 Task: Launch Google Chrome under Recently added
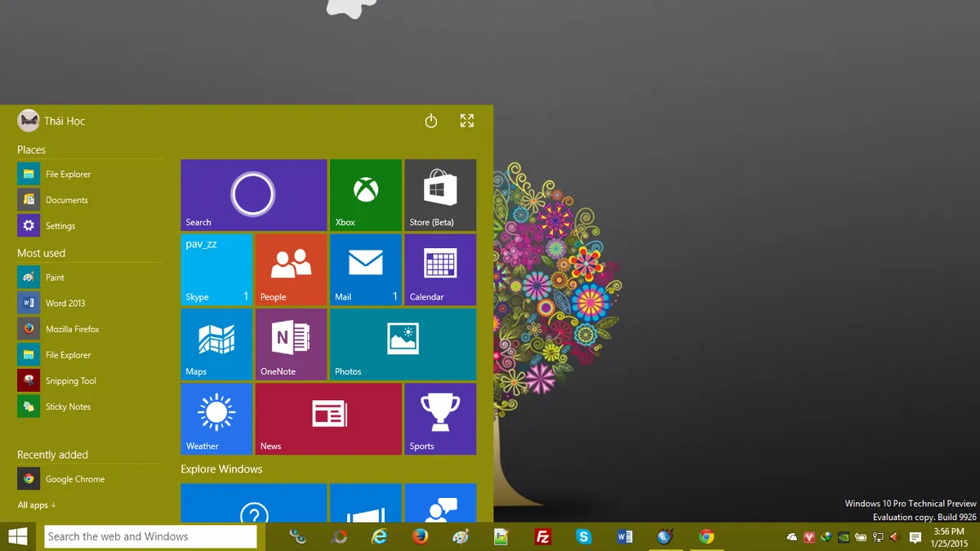(90, 479)
